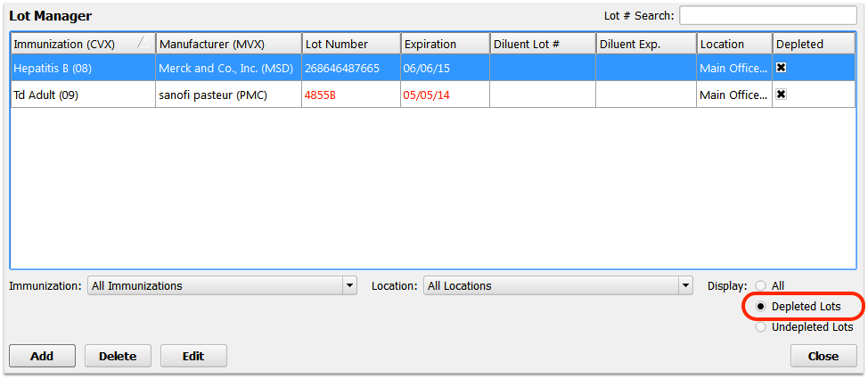Sort by Location column header

pyautogui.click(x=734, y=44)
